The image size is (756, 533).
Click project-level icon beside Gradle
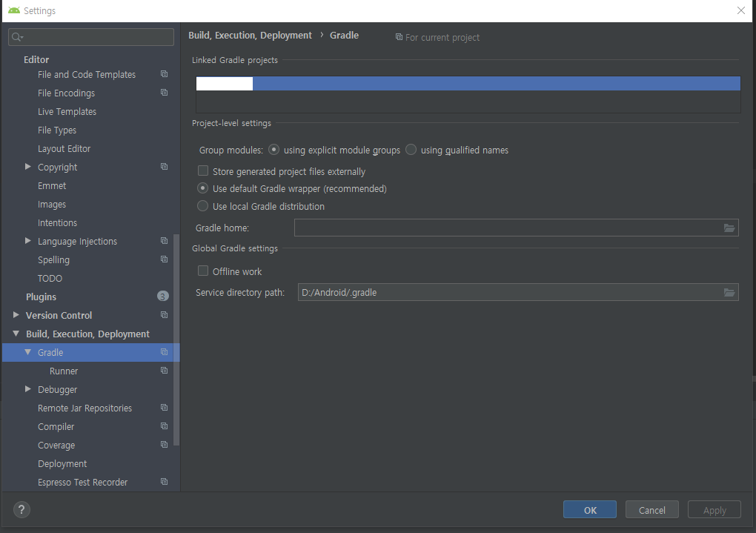click(x=164, y=352)
